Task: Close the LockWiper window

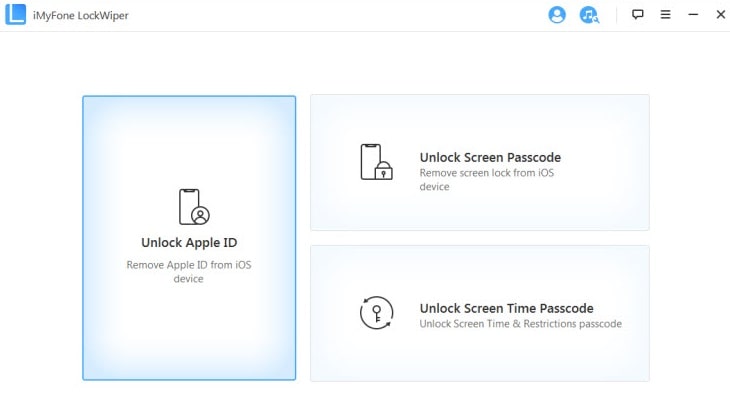Action: tap(721, 14)
